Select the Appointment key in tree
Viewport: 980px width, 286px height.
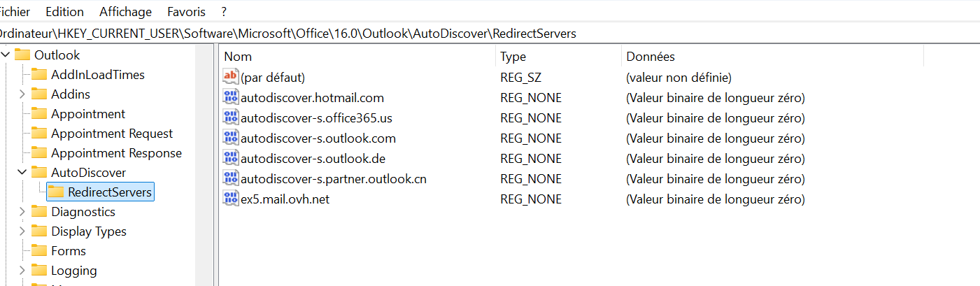[88, 113]
